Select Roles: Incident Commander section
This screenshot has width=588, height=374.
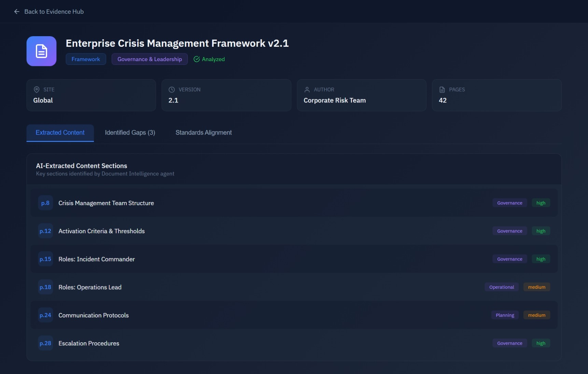pos(97,259)
